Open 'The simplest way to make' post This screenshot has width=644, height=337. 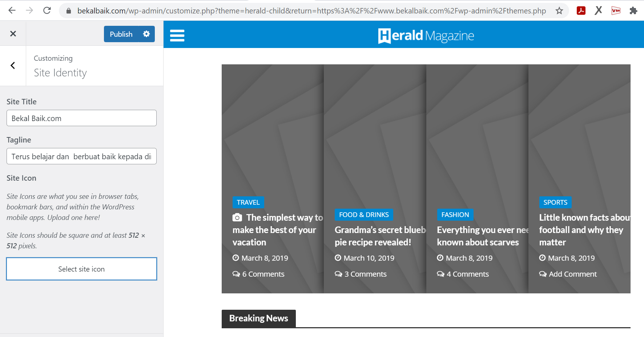pyautogui.click(x=278, y=230)
